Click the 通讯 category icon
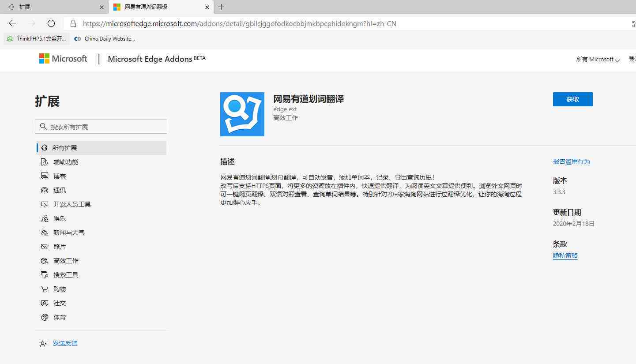The width and height of the screenshot is (636, 364). point(44,190)
